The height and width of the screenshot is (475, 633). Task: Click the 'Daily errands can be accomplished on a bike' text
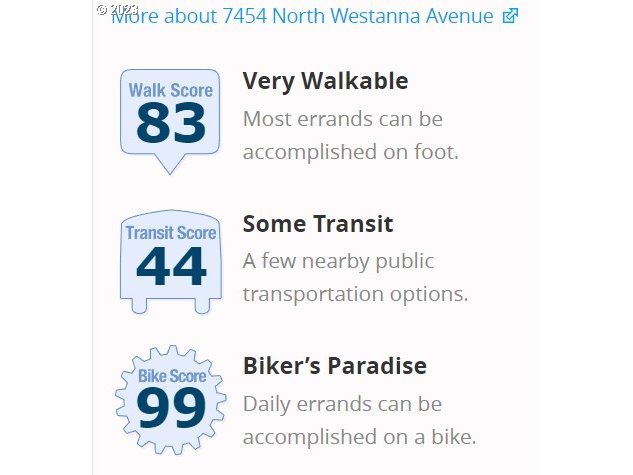tap(359, 420)
